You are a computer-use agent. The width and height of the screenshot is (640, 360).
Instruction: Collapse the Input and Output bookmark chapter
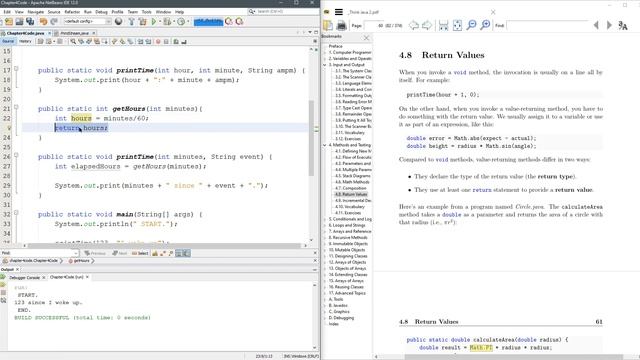coord(325,65)
